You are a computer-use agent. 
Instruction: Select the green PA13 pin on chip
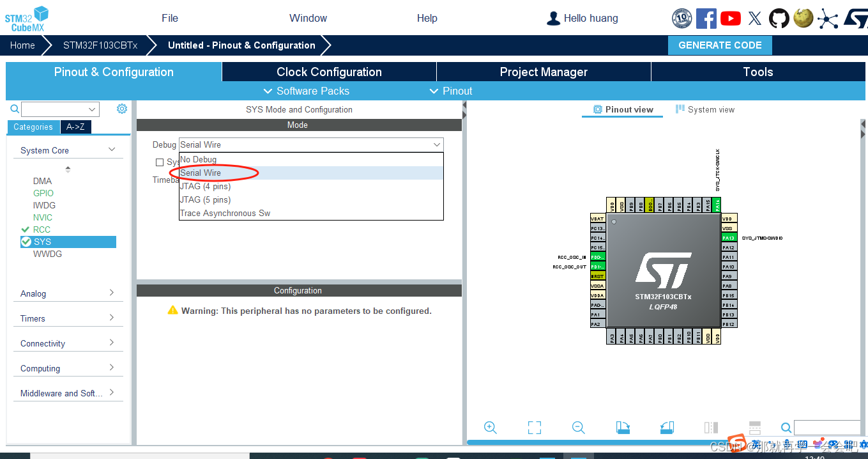[x=729, y=238]
